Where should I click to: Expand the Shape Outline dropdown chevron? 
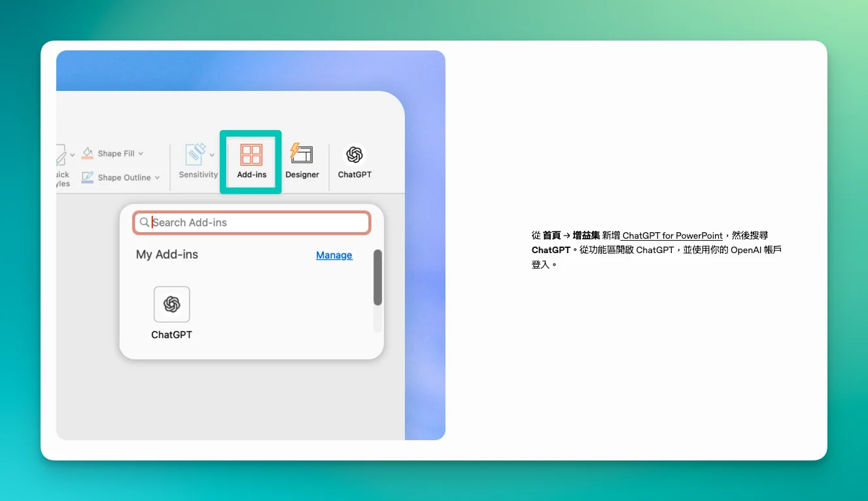pyautogui.click(x=157, y=178)
